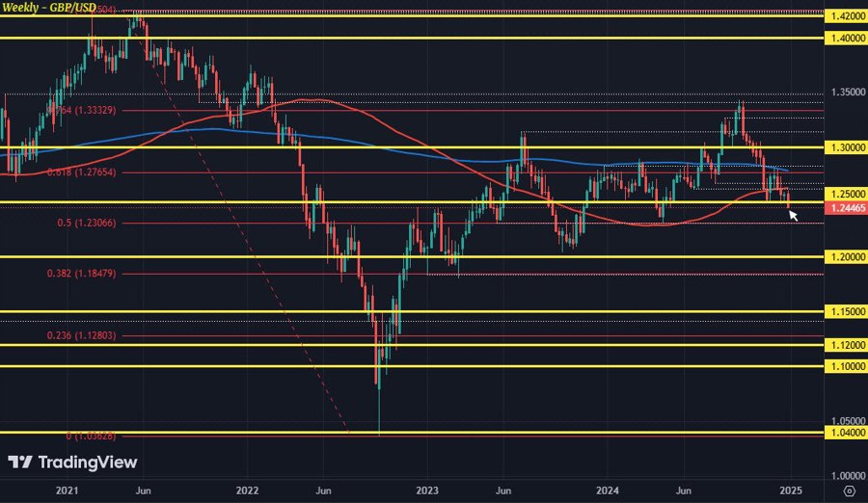Click the Jun label after 2023

point(503,490)
